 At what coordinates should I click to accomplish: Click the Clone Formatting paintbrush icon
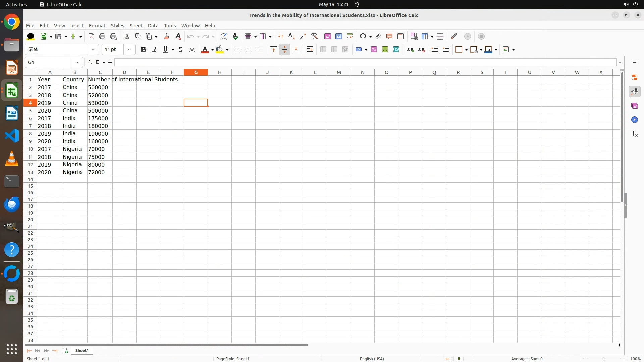[x=166, y=36]
